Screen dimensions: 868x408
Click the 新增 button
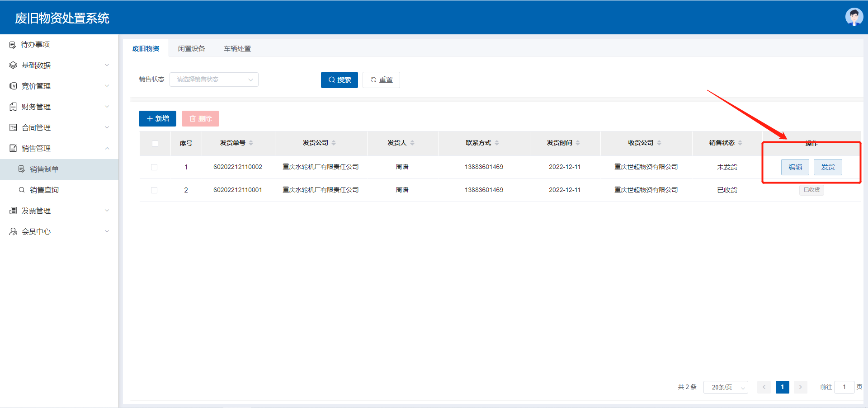pos(157,118)
